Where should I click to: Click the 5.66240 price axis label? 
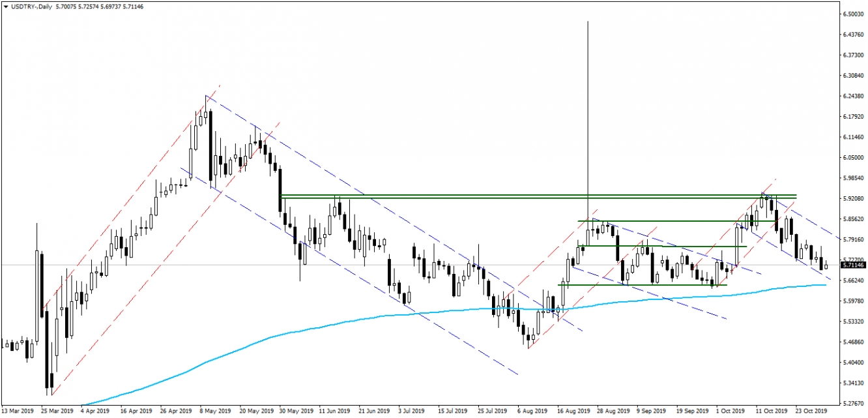point(852,280)
